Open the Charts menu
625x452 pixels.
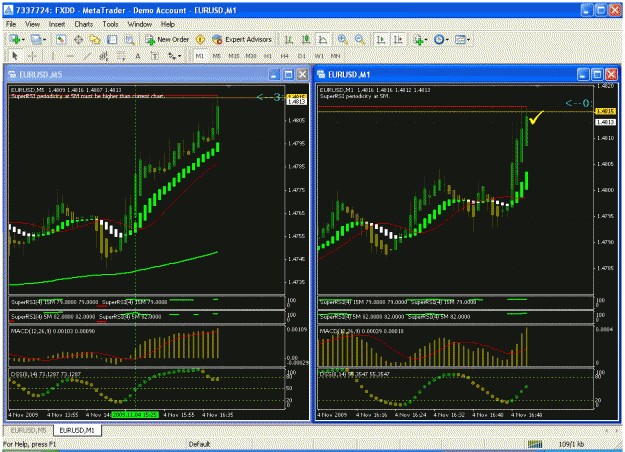point(84,24)
